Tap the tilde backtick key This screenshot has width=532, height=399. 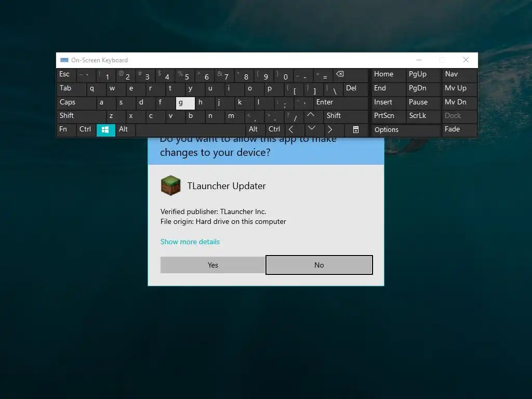pyautogui.click(x=86, y=75)
